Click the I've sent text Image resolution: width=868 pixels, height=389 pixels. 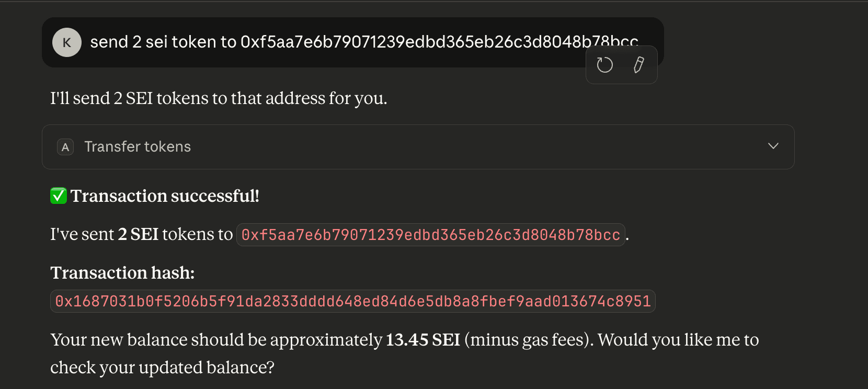point(82,234)
